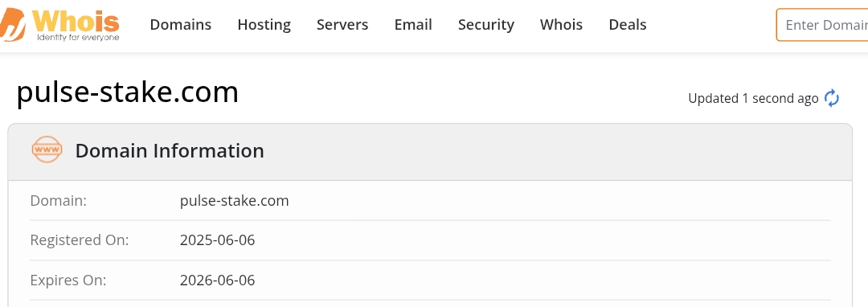Click the domain value pulse-stake.com in table

tap(234, 200)
